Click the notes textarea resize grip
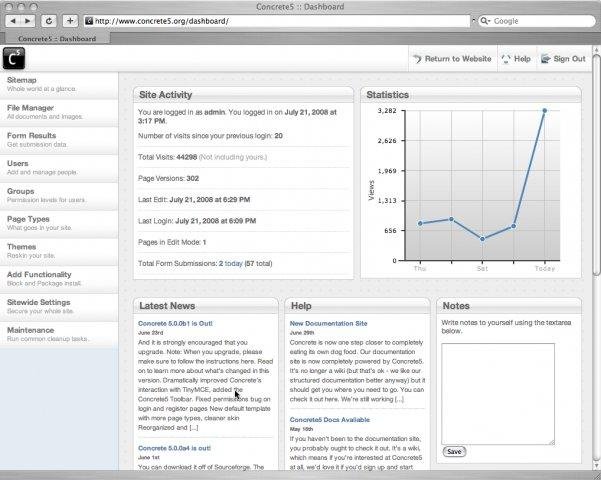This screenshot has height=480, width=601. 552,442
